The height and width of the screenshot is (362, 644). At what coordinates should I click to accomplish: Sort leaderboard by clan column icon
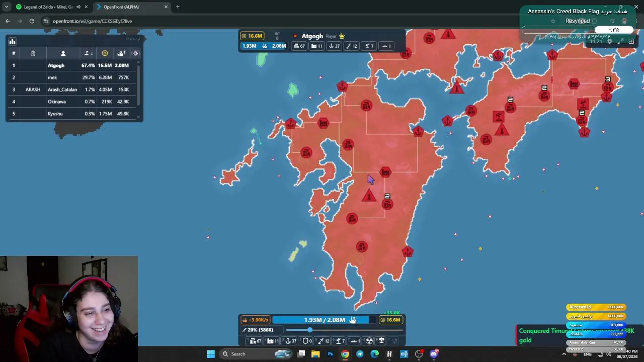pos(33,53)
